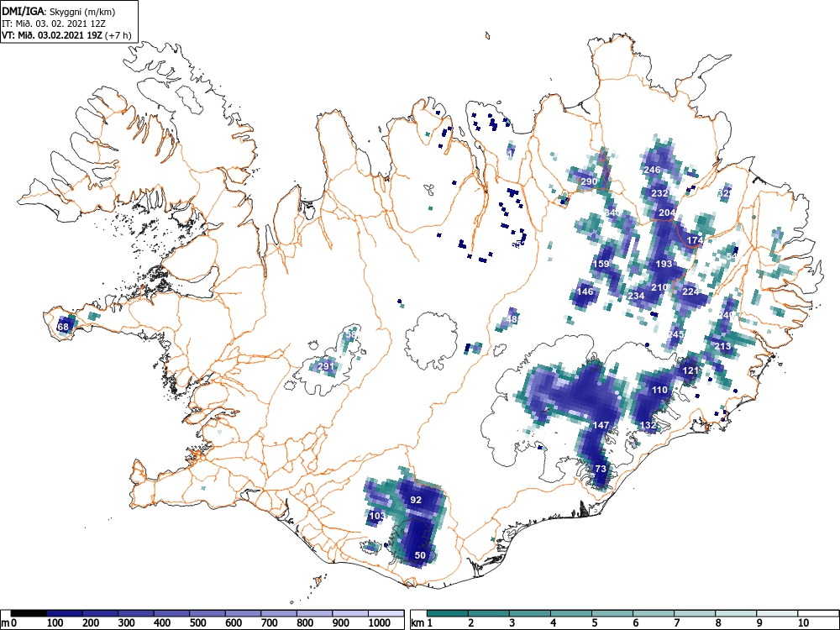Click the 224 visibility value on the map
The width and height of the screenshot is (840, 630).
690,291
